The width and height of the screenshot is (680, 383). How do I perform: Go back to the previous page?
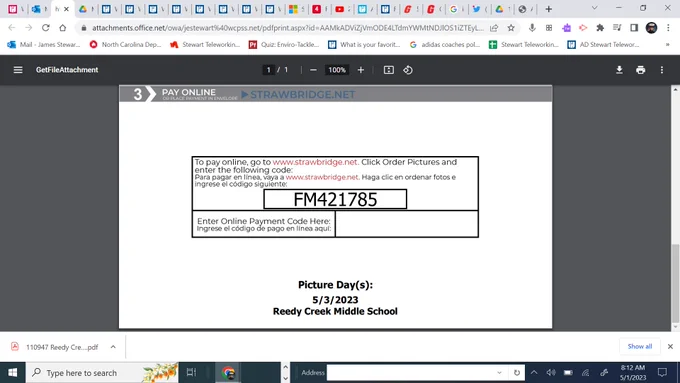coord(12,28)
